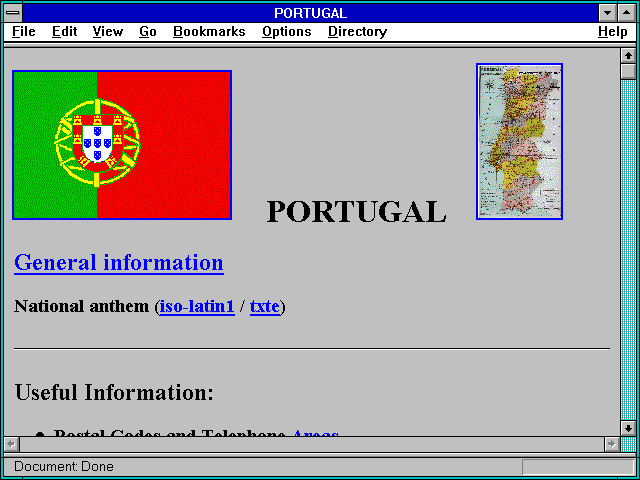Minimize the PORTUGAL window

coord(607,13)
